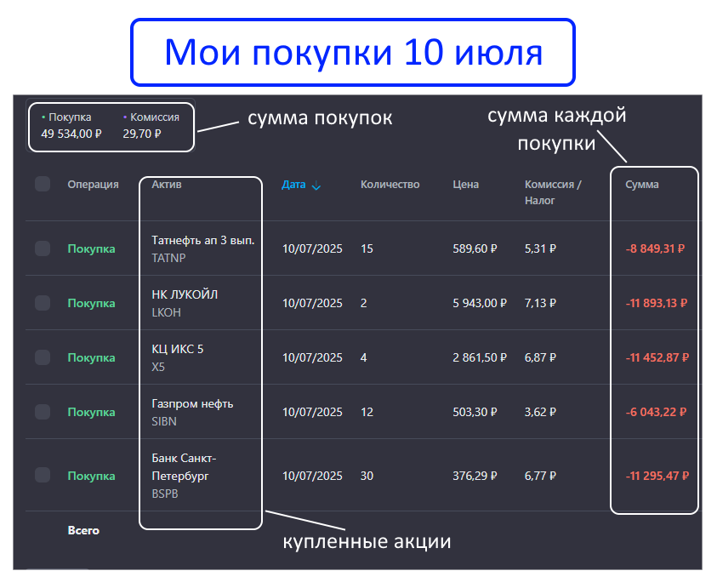Click the Комиссия total 29,70 ₽

pos(142,134)
